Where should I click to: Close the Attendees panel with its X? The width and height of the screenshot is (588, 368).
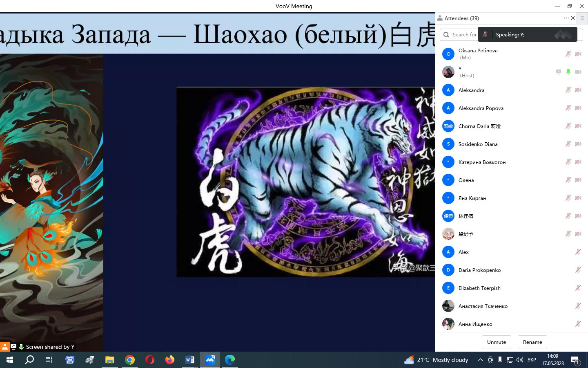[573, 18]
